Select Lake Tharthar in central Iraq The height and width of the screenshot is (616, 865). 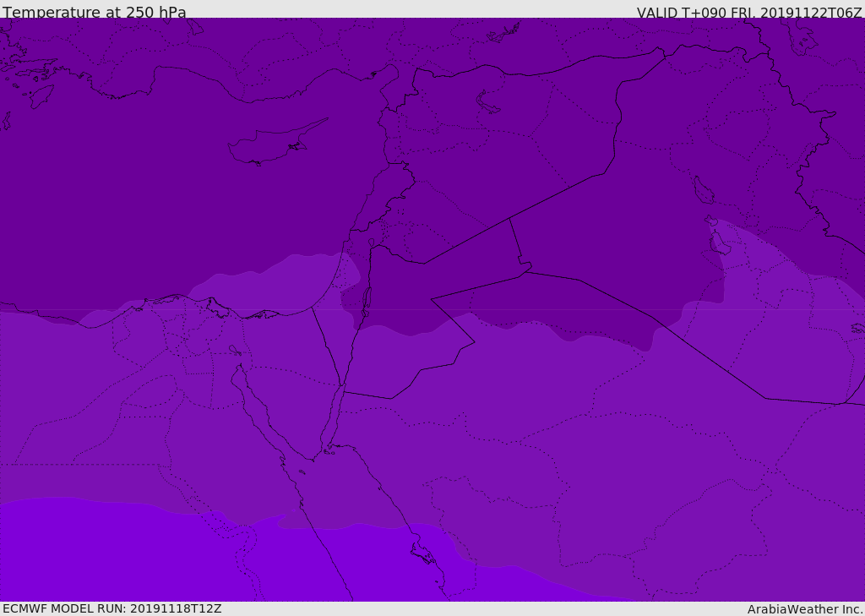703,191
